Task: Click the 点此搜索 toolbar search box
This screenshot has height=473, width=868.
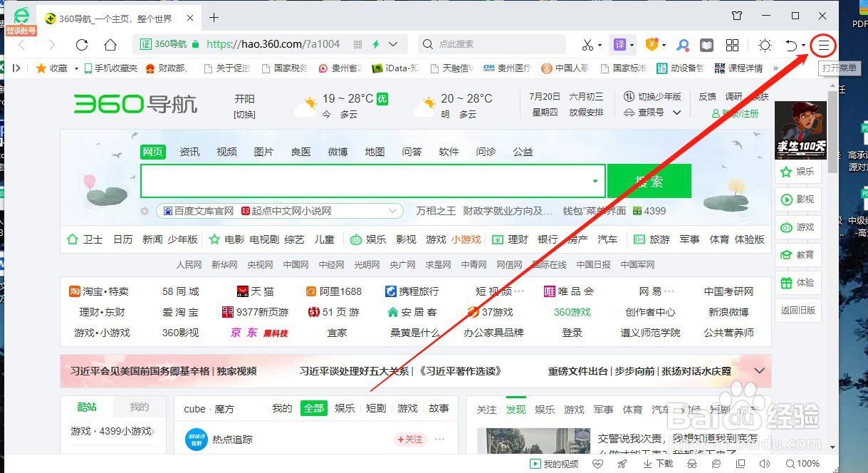Action: click(x=491, y=44)
